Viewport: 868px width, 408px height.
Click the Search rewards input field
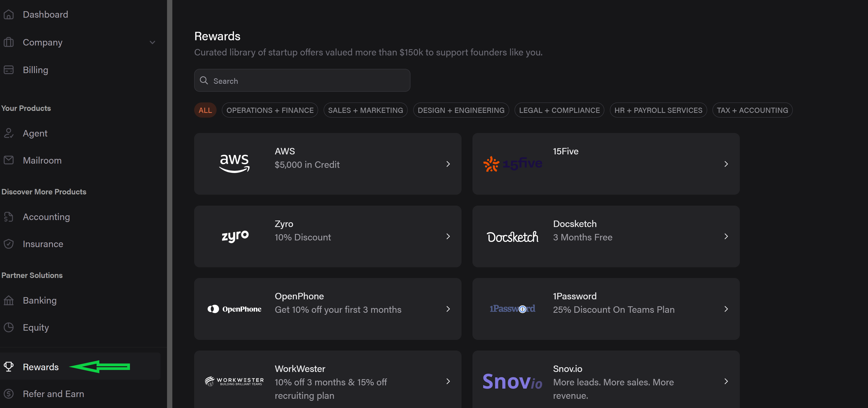point(302,81)
